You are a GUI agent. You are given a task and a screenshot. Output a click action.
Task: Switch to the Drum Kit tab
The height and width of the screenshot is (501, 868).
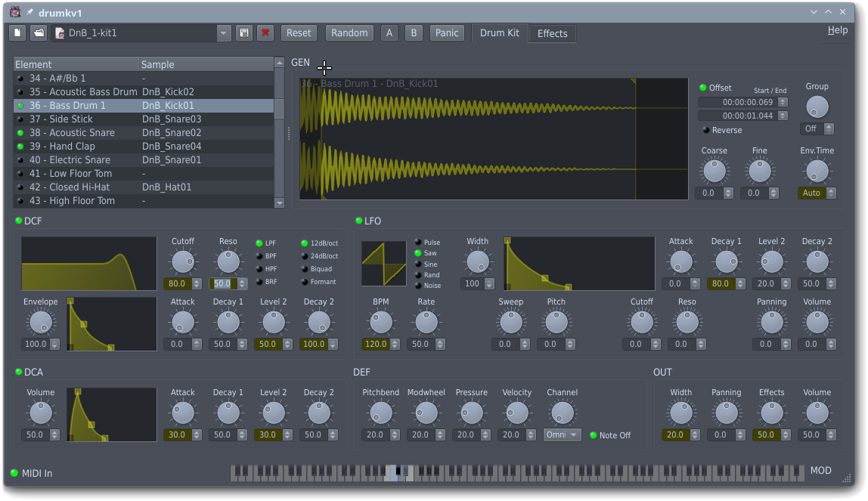coord(499,32)
